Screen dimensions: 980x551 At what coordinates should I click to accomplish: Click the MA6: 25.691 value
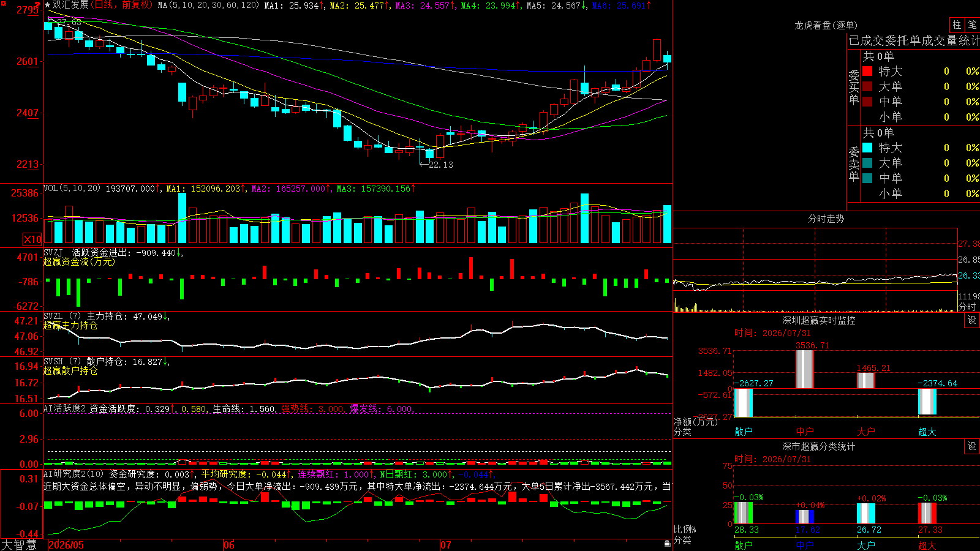coord(622,5)
